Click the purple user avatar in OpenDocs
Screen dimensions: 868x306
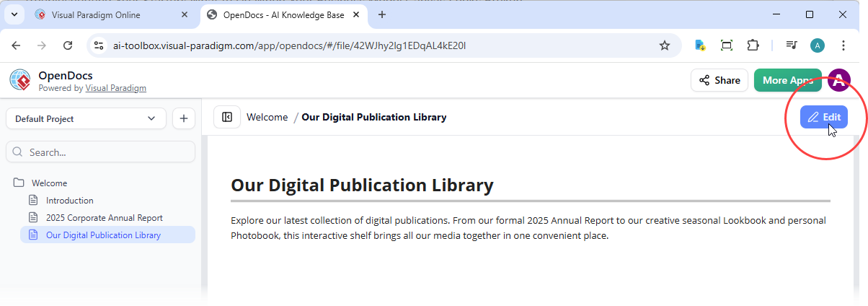click(x=838, y=80)
